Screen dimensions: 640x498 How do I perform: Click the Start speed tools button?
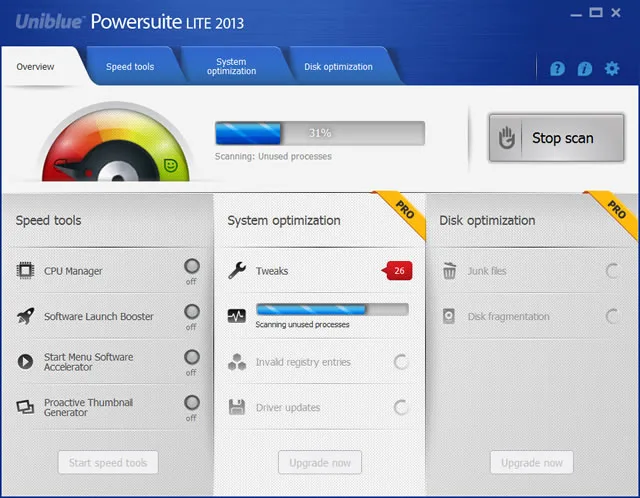(108, 462)
